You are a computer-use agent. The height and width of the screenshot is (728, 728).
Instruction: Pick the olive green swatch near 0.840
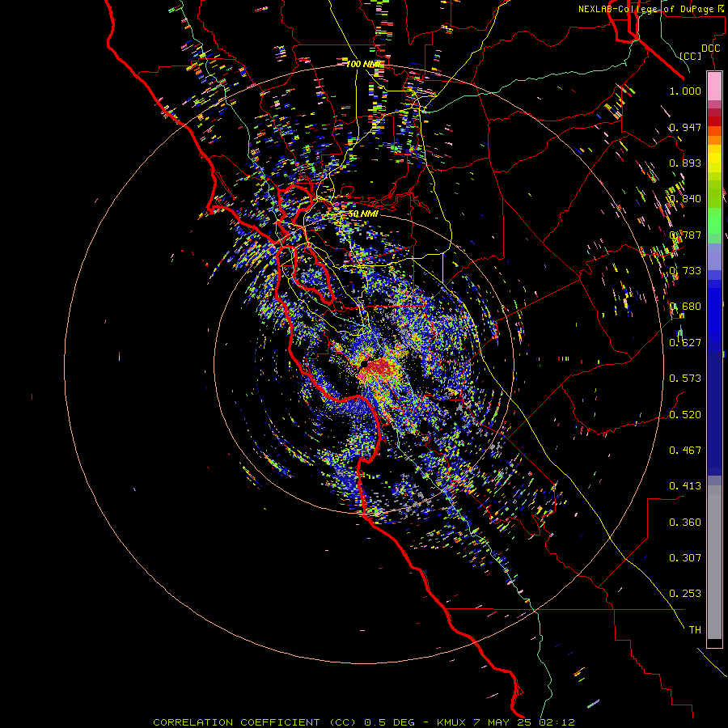pyautogui.click(x=714, y=194)
